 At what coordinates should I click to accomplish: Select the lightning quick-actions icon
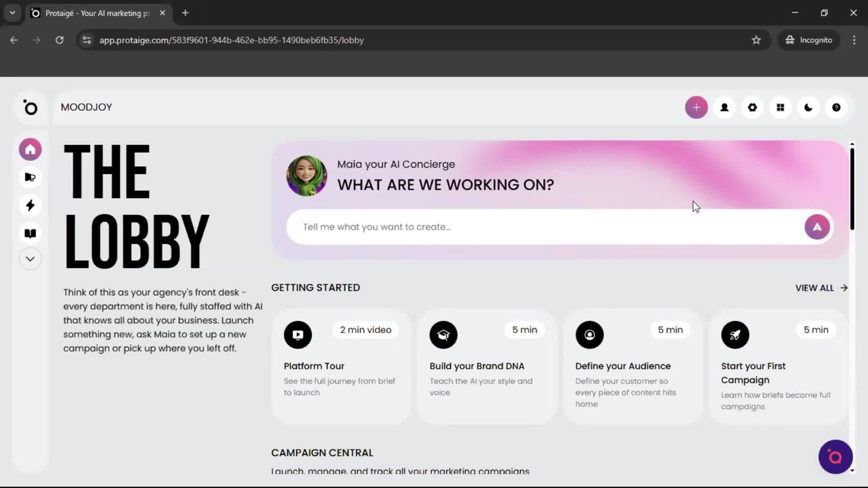tap(30, 206)
